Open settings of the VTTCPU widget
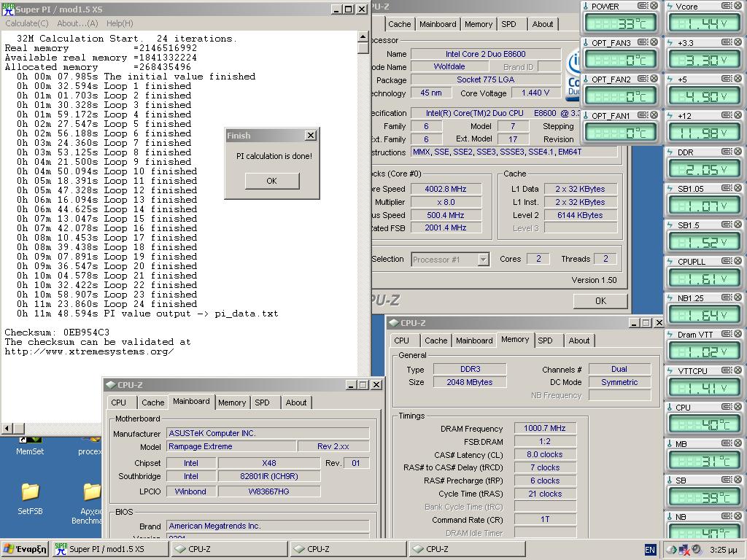Image resolution: width=747 pixels, height=560 pixels. [727, 370]
